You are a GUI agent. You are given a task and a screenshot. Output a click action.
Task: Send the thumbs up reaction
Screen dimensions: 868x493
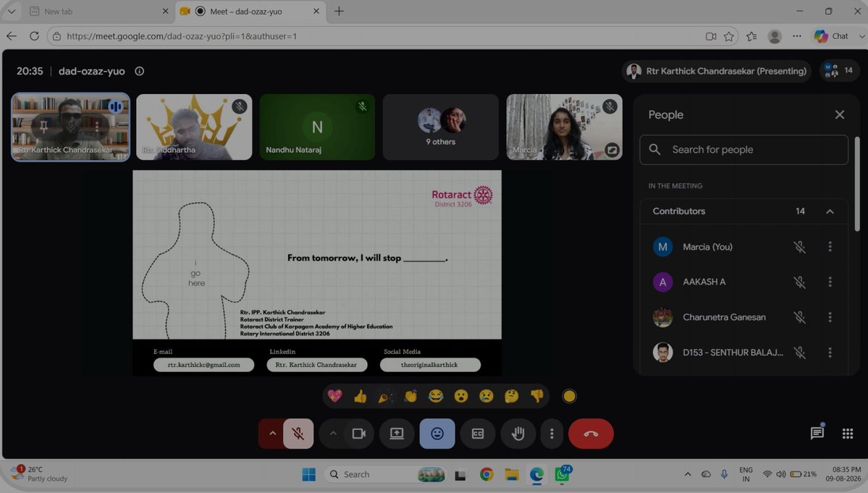click(x=361, y=396)
